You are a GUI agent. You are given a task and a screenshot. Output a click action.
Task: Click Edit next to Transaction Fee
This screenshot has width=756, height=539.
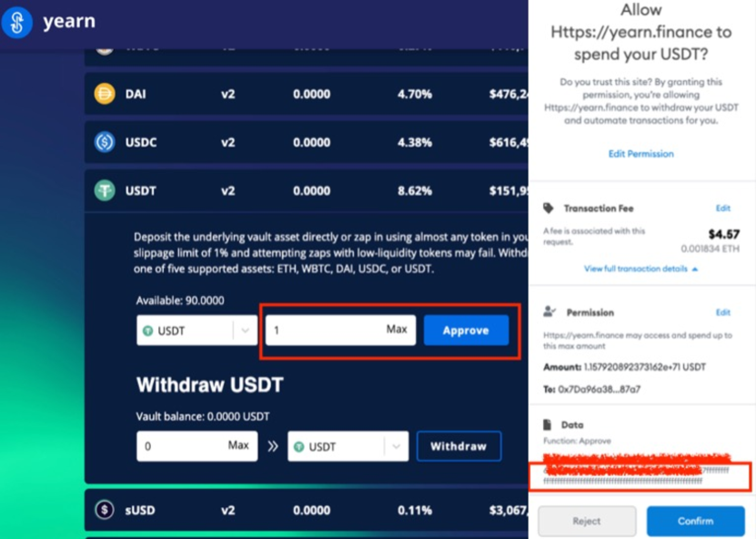click(x=722, y=208)
